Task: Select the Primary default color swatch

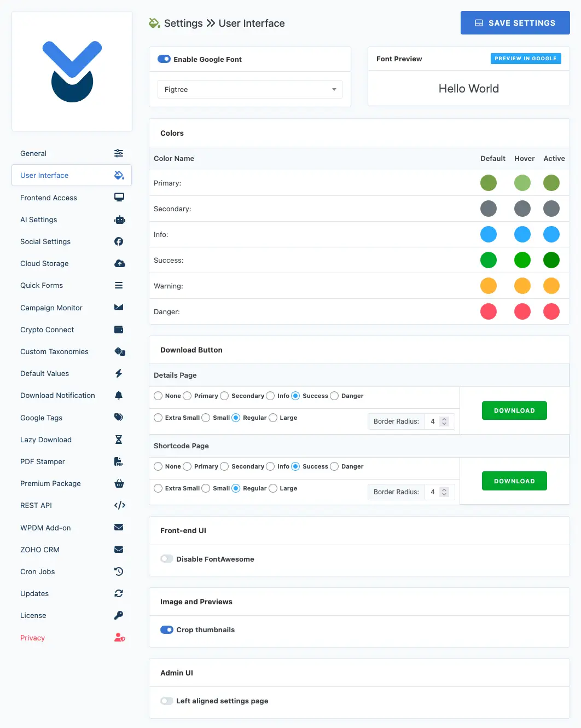Action: tap(489, 183)
